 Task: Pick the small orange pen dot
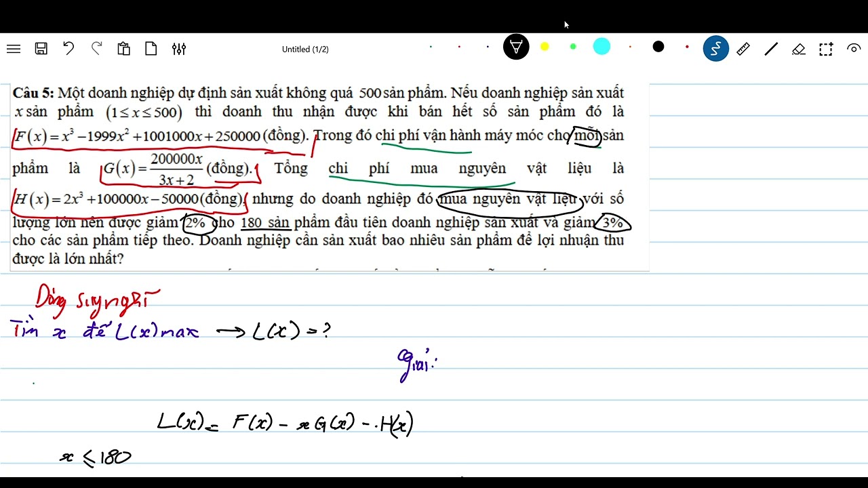pyautogui.click(x=630, y=47)
